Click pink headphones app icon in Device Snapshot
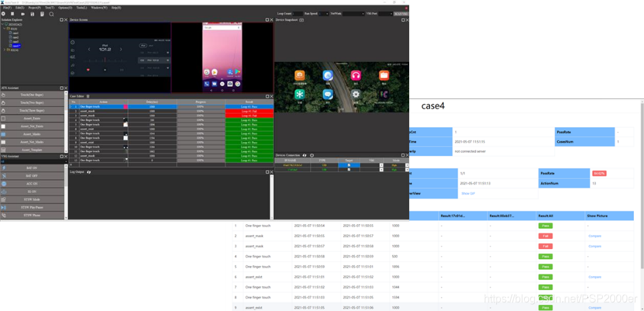This screenshot has height=311, width=644. coord(356,75)
